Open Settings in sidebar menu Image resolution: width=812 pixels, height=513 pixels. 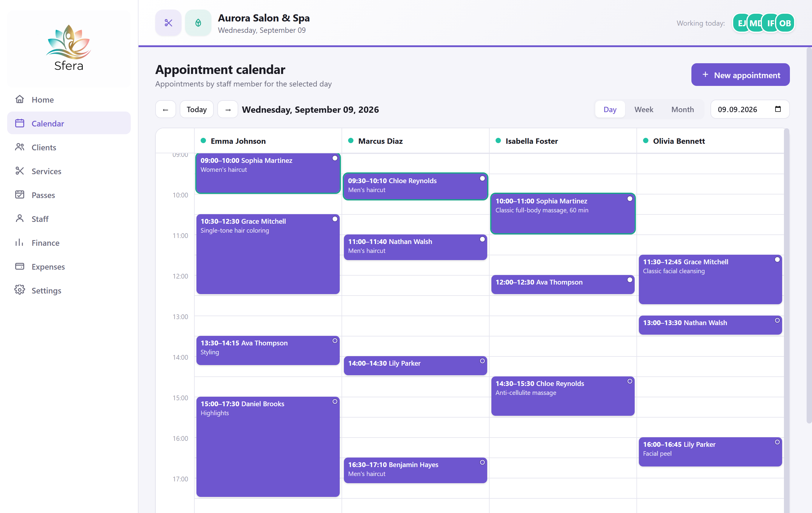[x=69, y=290]
